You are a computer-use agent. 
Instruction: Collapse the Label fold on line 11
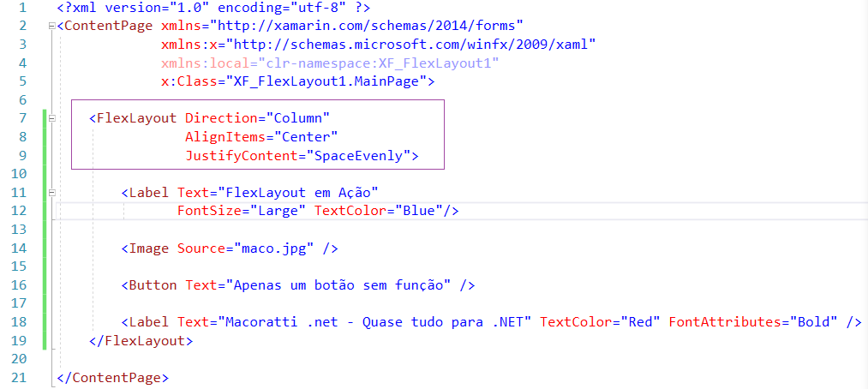click(x=52, y=193)
